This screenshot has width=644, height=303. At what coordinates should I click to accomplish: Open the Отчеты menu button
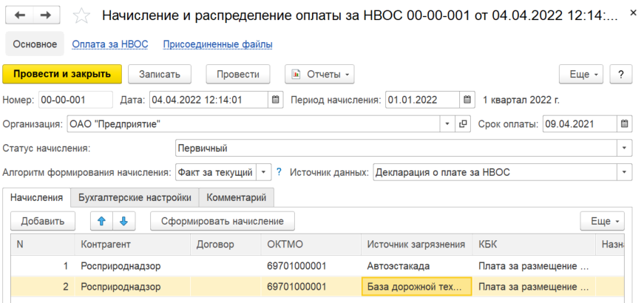(319, 75)
